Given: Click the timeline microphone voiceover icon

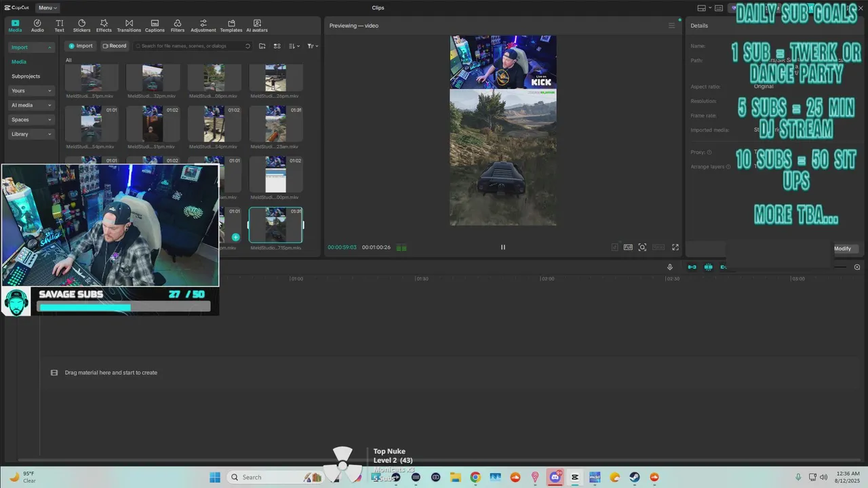Looking at the screenshot, I should pos(670,267).
